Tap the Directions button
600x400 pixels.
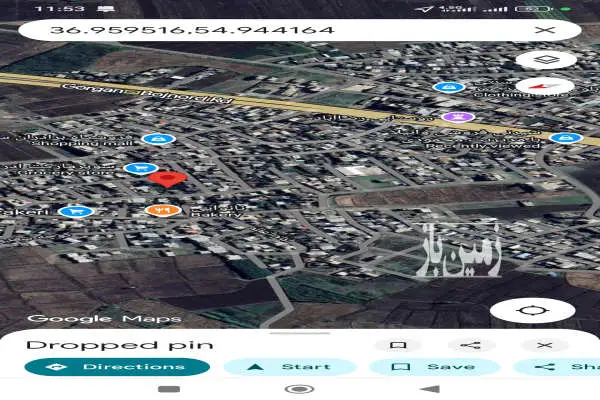point(117,367)
